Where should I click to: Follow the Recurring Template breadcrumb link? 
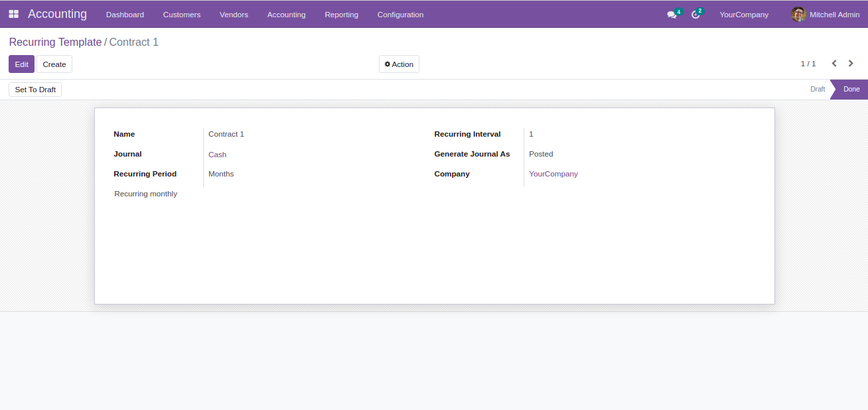pos(55,42)
